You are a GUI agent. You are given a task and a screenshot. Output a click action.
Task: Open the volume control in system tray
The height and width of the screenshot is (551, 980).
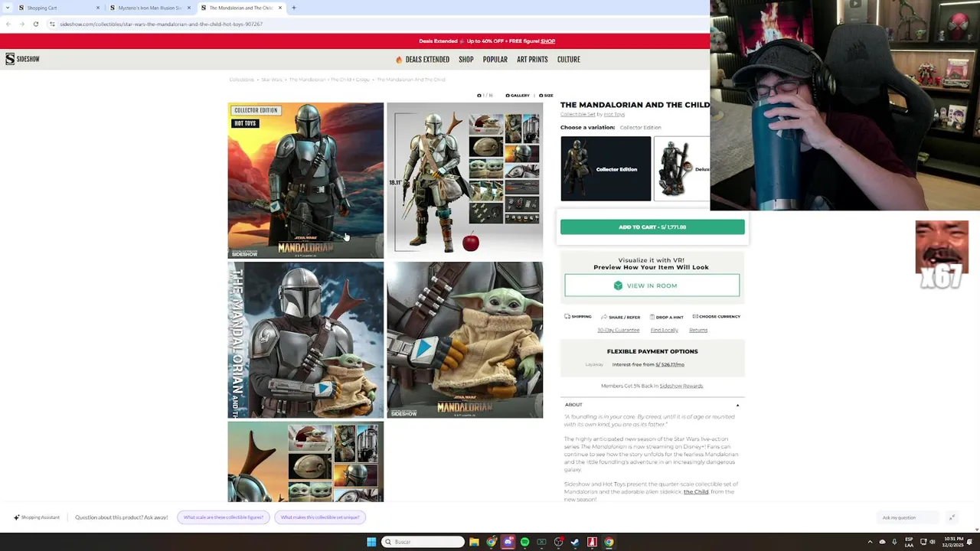click(932, 542)
